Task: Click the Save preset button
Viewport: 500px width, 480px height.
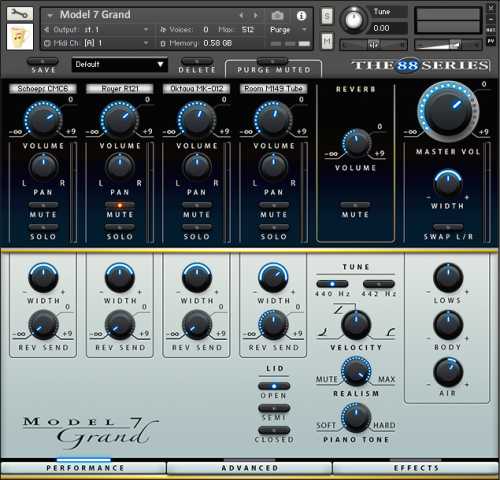Action: tap(43, 65)
